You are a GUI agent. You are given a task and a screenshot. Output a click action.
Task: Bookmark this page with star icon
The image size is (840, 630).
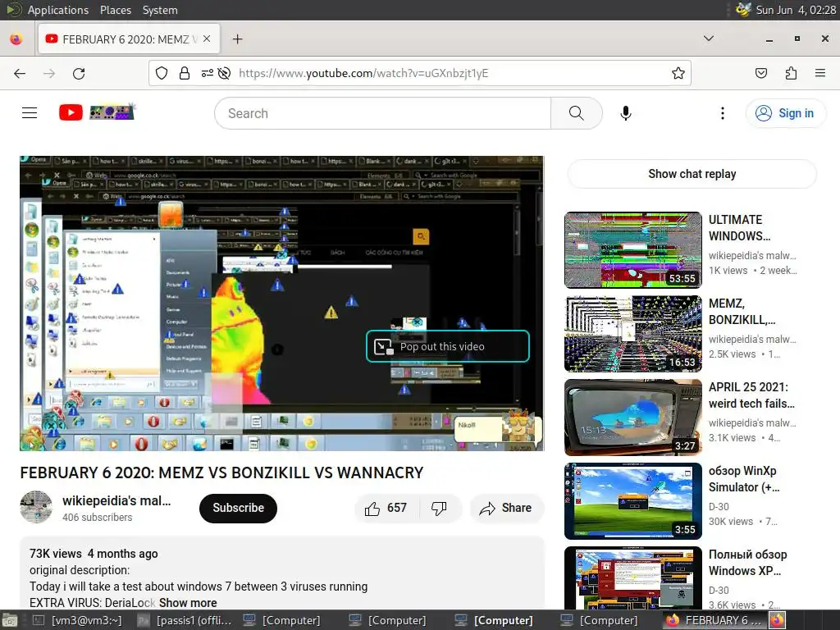(x=678, y=73)
